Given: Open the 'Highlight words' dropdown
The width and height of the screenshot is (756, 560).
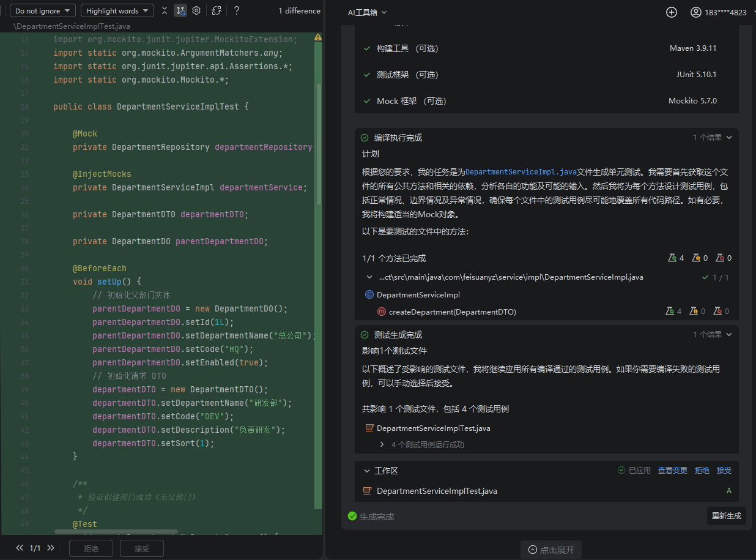Looking at the screenshot, I should click(x=117, y=11).
